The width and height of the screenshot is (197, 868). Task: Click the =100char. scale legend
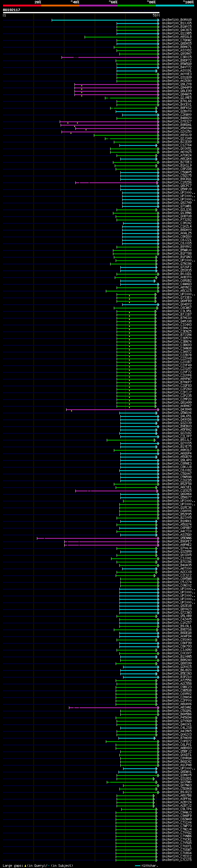pyautogui.click(x=147, y=865)
